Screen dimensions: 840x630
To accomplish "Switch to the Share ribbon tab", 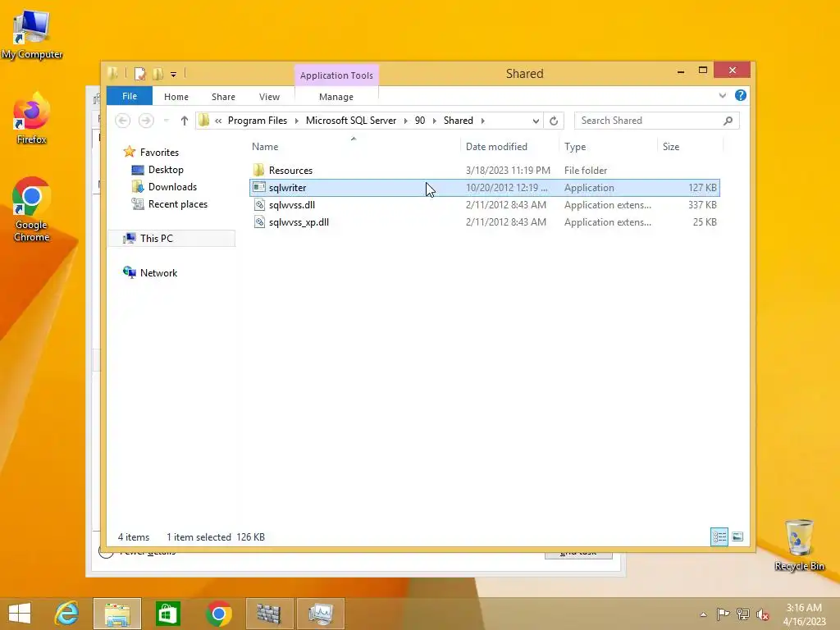I will 223,97.
